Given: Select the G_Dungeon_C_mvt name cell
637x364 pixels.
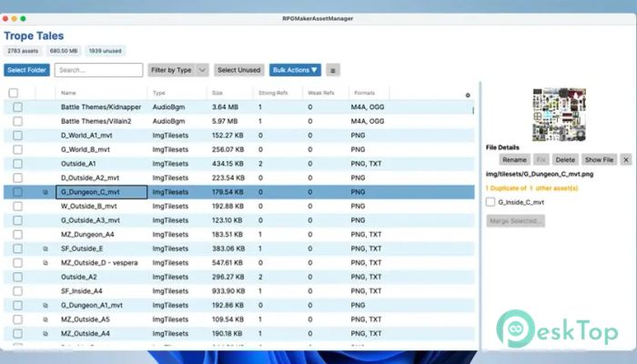Looking at the screenshot, I should coord(102,192).
